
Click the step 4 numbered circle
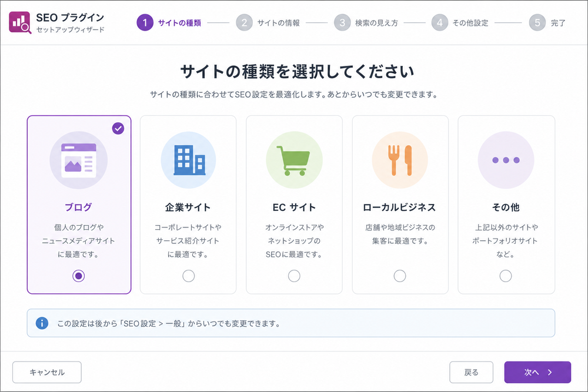439,22
